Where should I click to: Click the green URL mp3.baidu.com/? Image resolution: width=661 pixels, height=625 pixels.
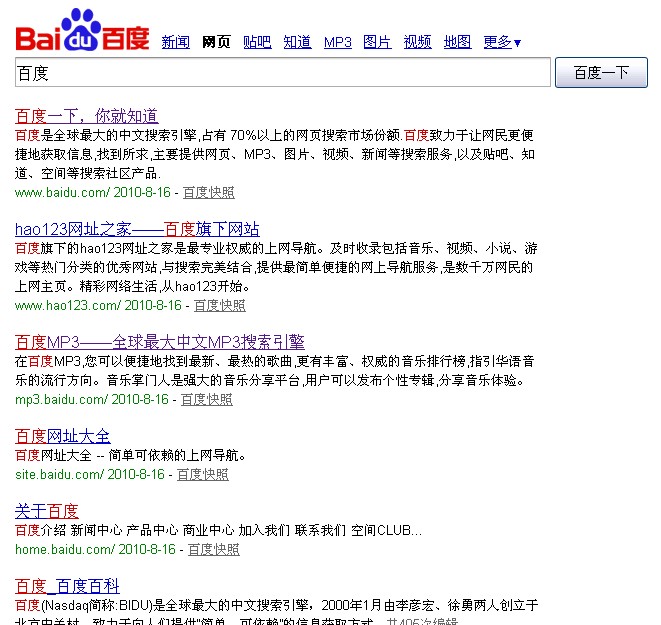point(62,400)
